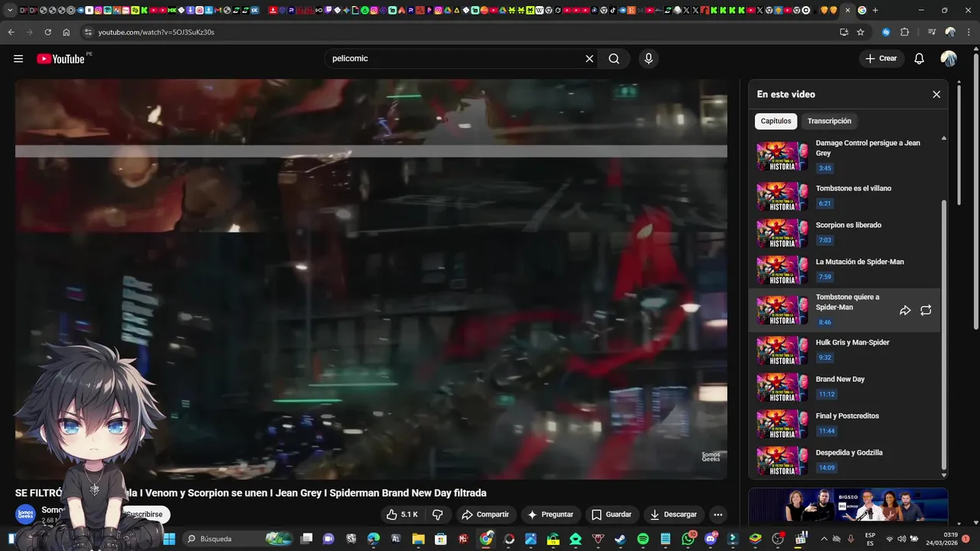The height and width of the screenshot is (551, 980).
Task: Click the Compartir button
Action: (485, 514)
